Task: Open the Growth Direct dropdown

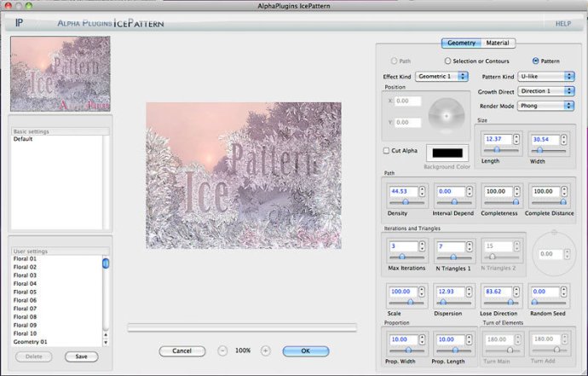Action: pyautogui.click(x=546, y=91)
